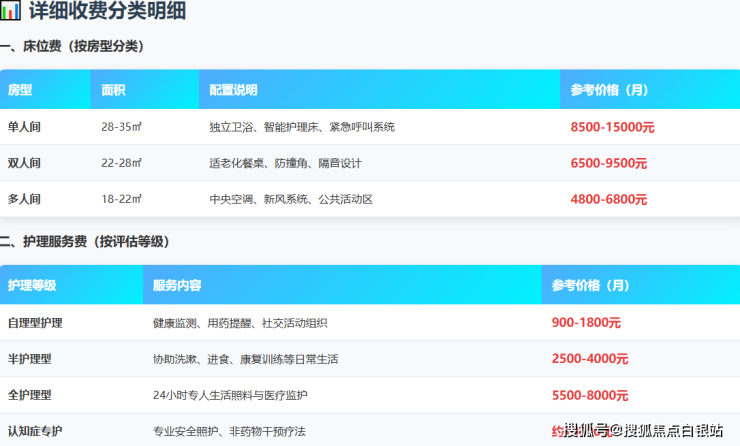Select the 全护理型 row label
Image resolution: width=740 pixels, height=446 pixels.
click(30, 395)
